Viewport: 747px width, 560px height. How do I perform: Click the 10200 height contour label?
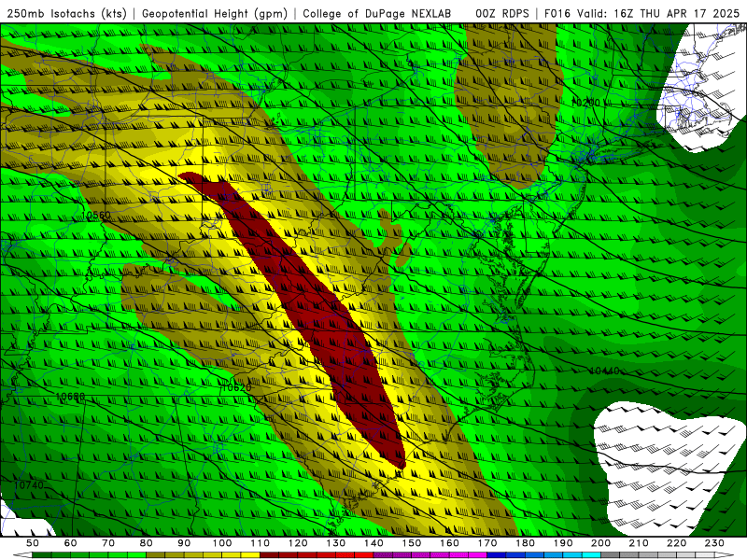coord(585,103)
